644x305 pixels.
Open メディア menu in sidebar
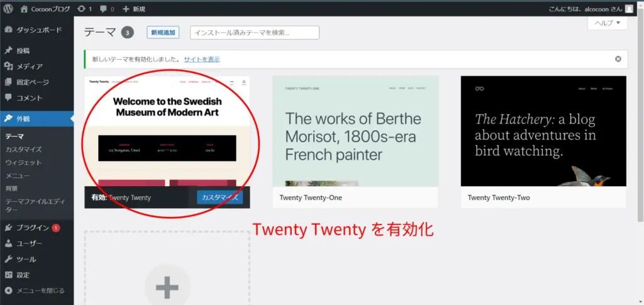tap(37, 67)
